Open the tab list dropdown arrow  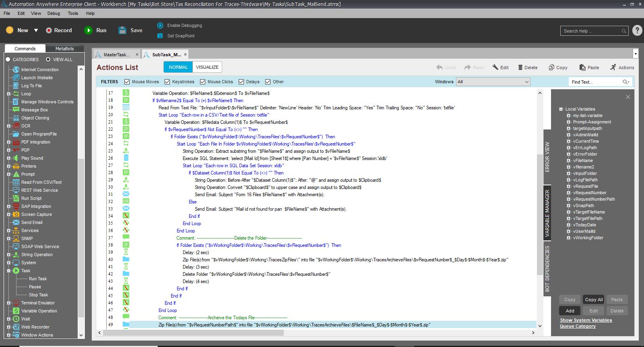[x=636, y=54]
